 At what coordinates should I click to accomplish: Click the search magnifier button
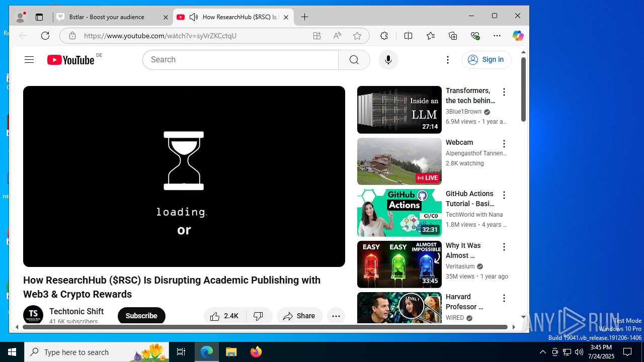pos(354,60)
